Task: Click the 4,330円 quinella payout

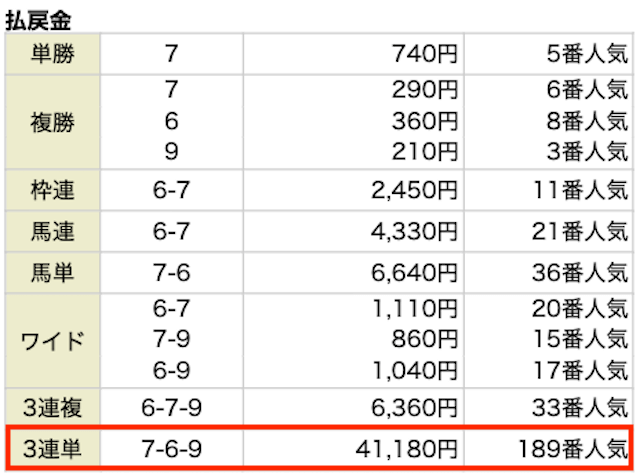Action: click(414, 231)
